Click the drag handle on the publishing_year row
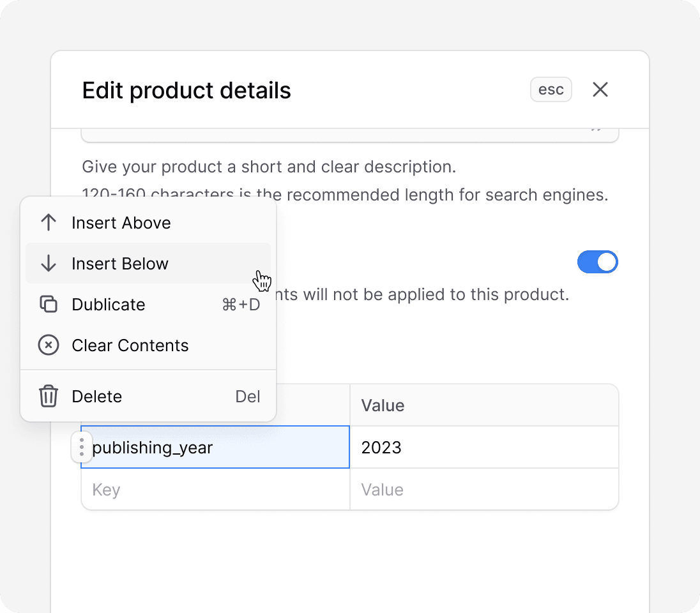700x613 pixels. pos(81,448)
